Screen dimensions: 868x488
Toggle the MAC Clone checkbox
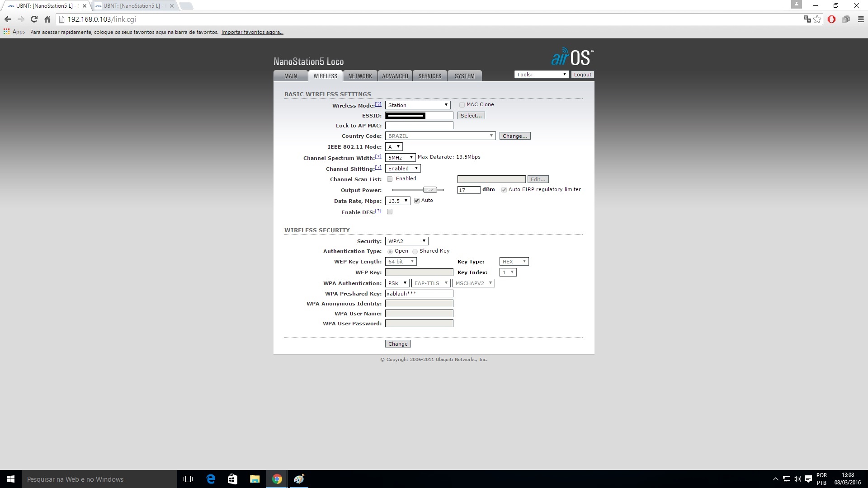pyautogui.click(x=462, y=105)
